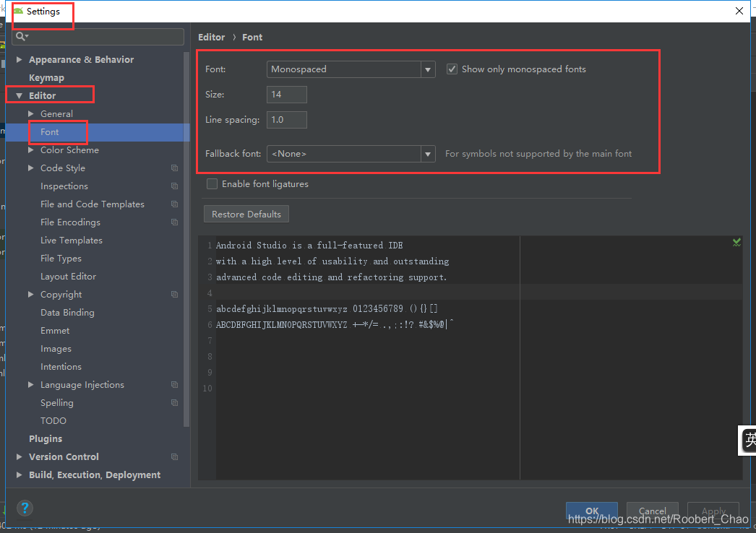This screenshot has height=533, width=756.
Task: Click Restore Defaults button
Action: [x=246, y=214]
